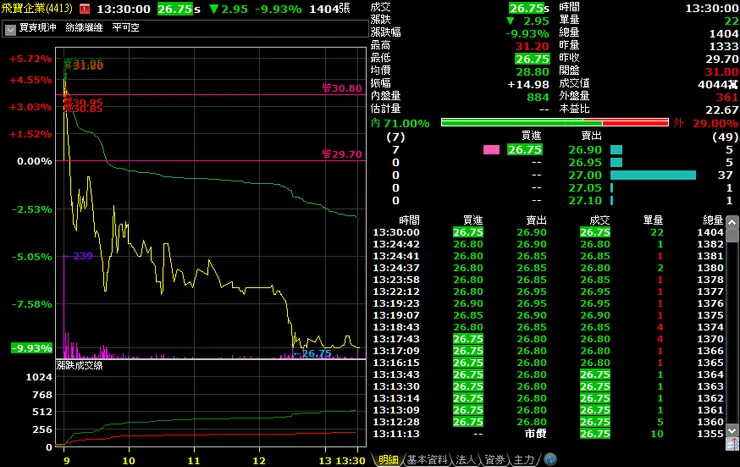The height and width of the screenshot is (467, 740).
Task: Select ask price 27.05 in order book
Action: (585, 188)
